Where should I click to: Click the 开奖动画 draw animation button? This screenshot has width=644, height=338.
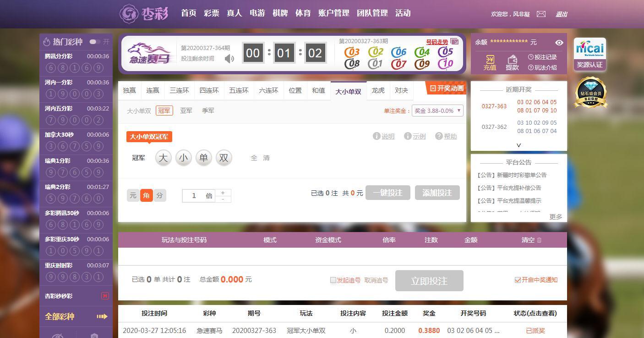(447, 88)
